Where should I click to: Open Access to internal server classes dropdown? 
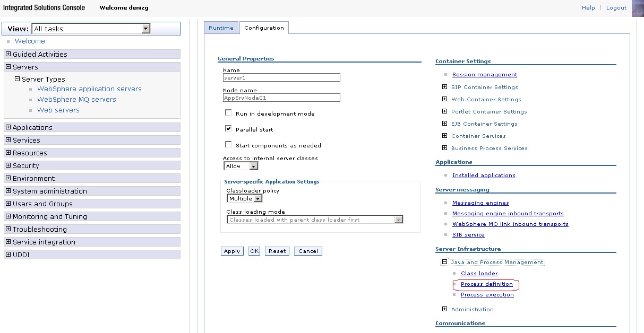coord(253,167)
